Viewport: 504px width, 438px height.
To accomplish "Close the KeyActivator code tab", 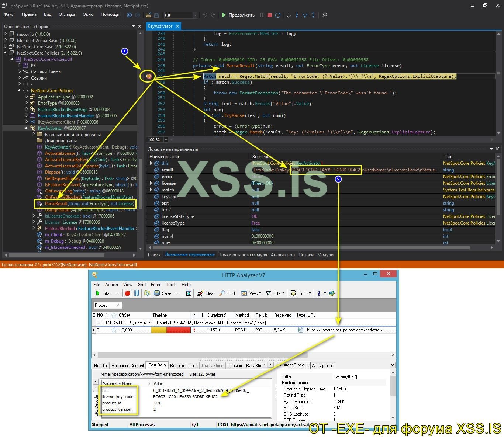I will [x=177, y=26].
